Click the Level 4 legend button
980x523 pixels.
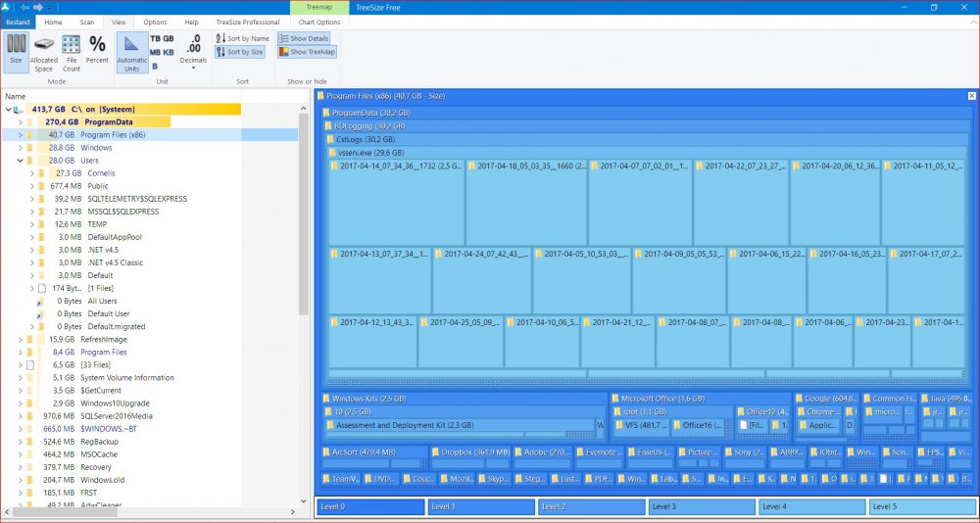tap(811, 506)
